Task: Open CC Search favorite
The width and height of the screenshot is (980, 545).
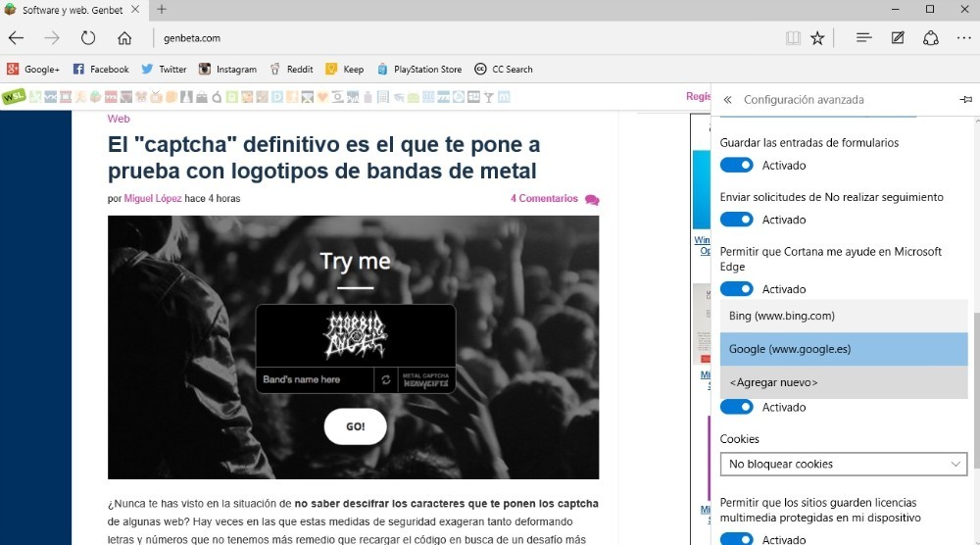Action: 504,70
